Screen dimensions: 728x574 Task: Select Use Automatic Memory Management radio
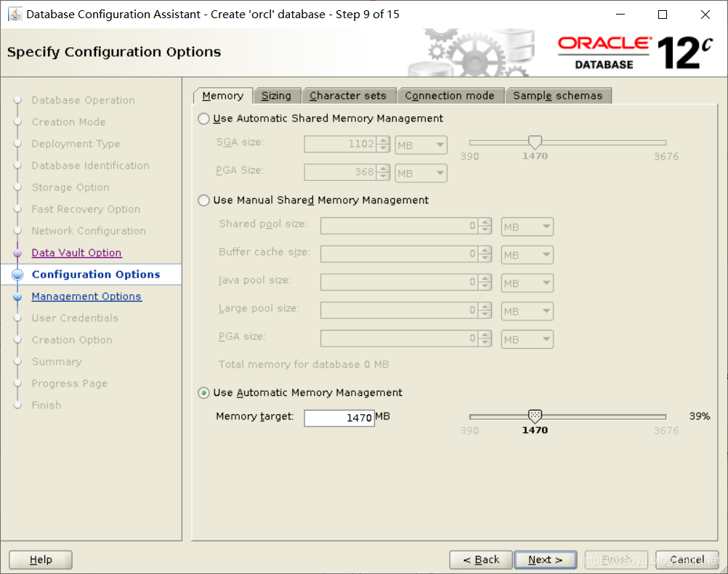(203, 393)
